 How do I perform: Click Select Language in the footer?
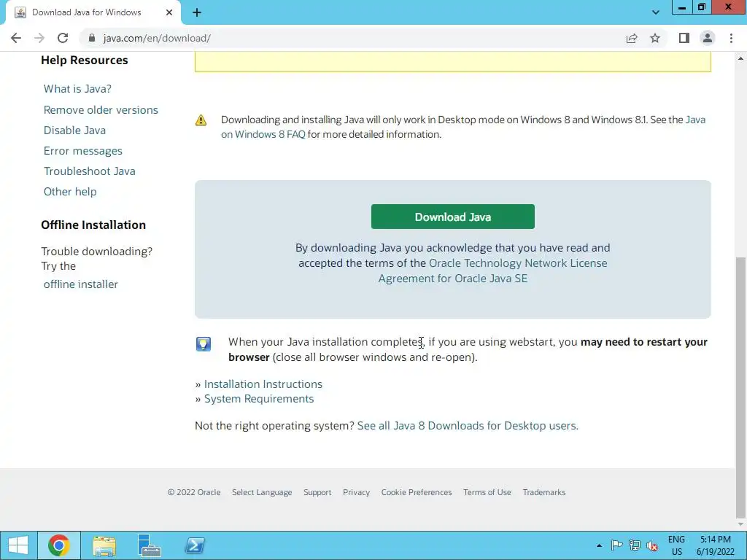click(x=262, y=492)
